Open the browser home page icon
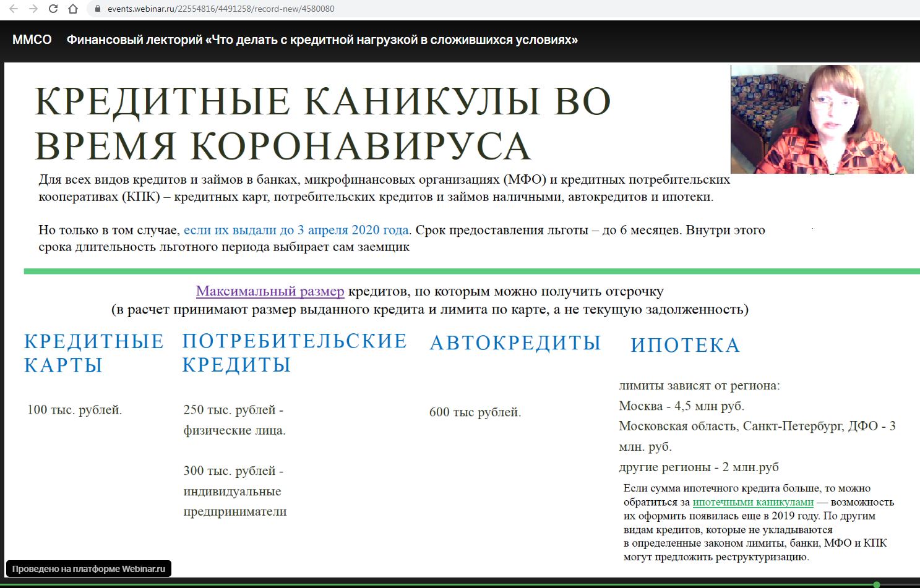The width and height of the screenshot is (920, 588). [73, 9]
